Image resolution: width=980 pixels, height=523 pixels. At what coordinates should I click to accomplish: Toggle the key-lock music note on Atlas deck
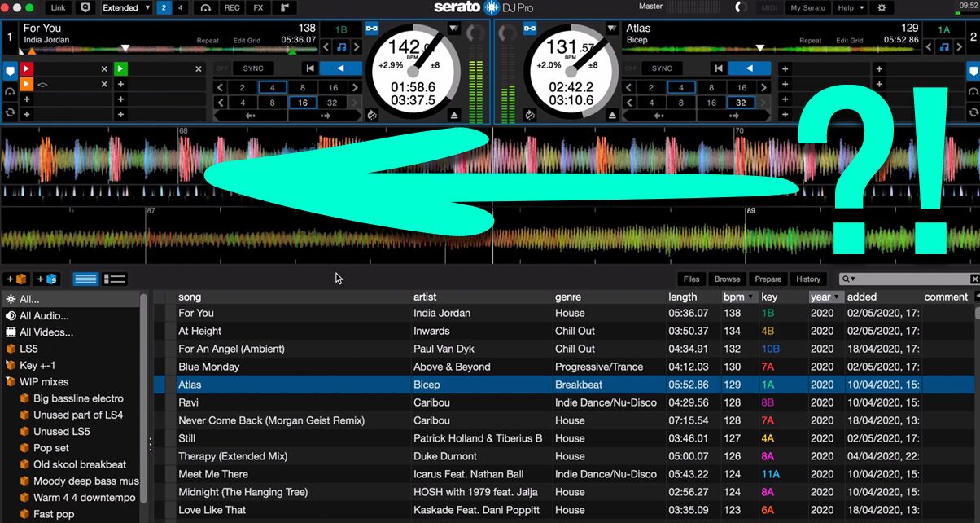pyautogui.click(x=943, y=47)
